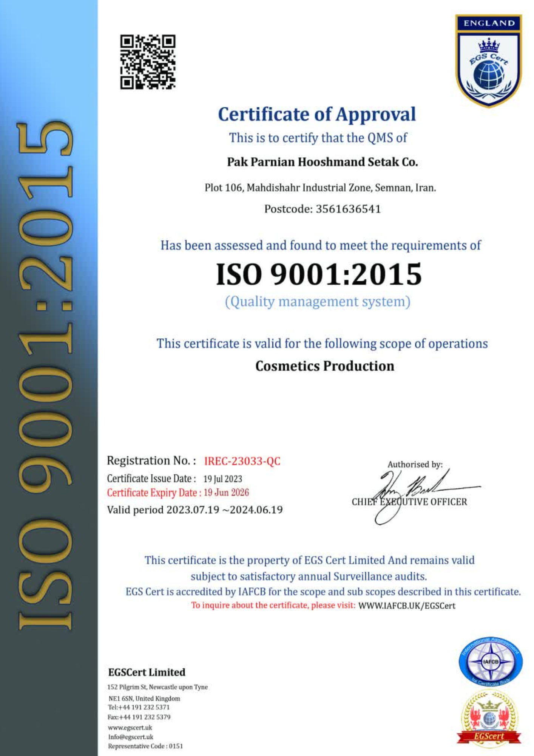Screen dimensions: 534x756
Task: Click the 'Cosmetics Production' scope text
Action: 325,366
